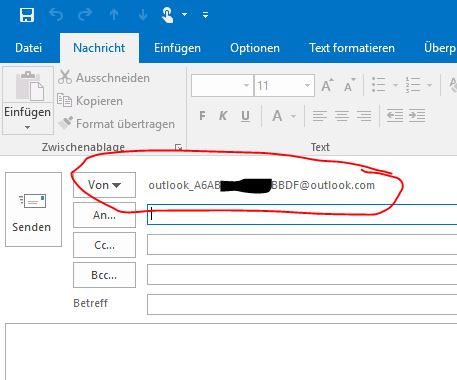Expand the Einfügen paste options arrow
This screenshot has width=457, height=380.
(x=27, y=127)
